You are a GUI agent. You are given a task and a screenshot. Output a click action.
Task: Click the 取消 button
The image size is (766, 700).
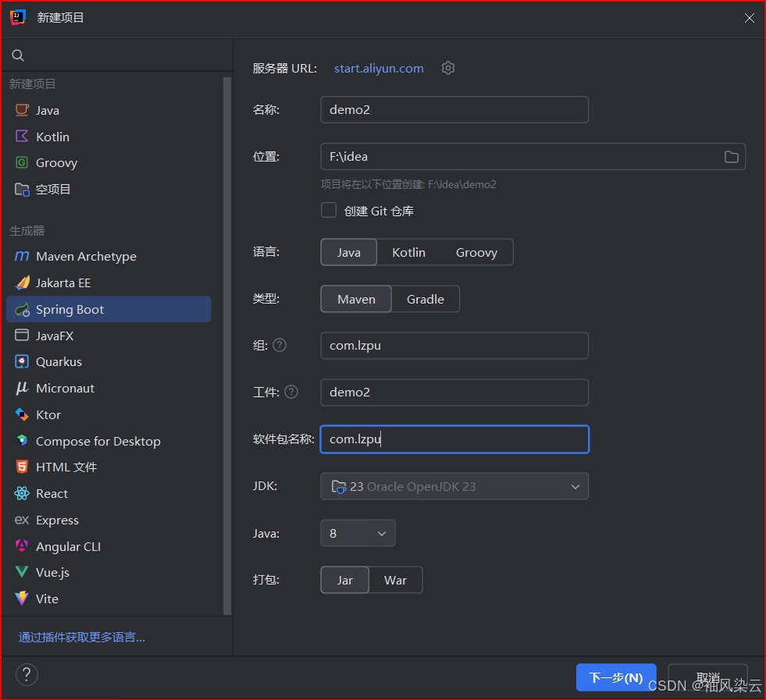coord(708,677)
